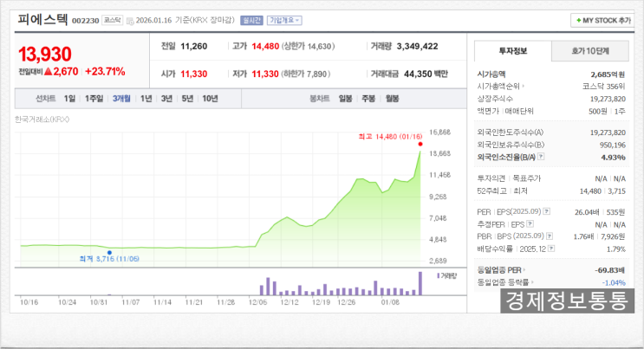Switch to 일봉 candle chart

click(345, 99)
